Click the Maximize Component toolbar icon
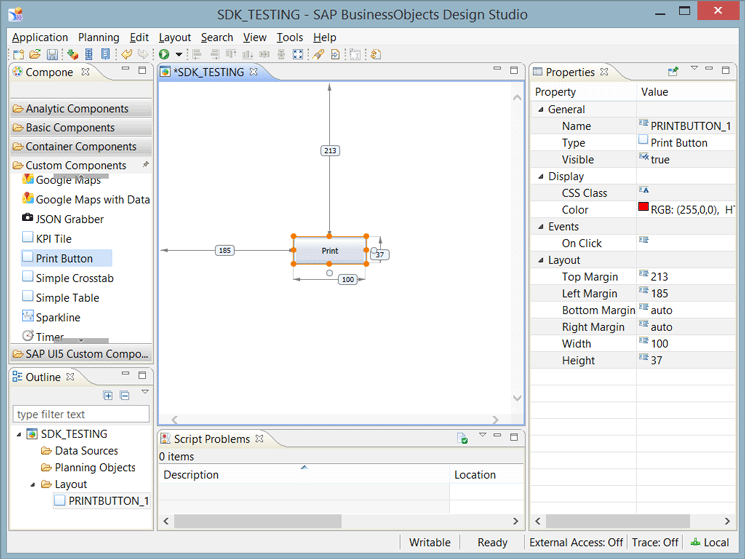Screen dimensions: 745x559 click(x=298, y=55)
